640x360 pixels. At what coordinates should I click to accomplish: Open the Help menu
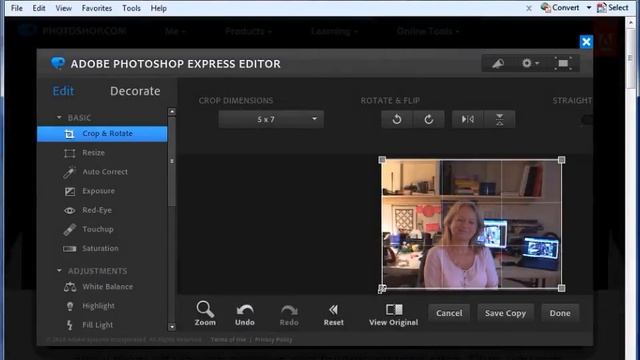158,8
